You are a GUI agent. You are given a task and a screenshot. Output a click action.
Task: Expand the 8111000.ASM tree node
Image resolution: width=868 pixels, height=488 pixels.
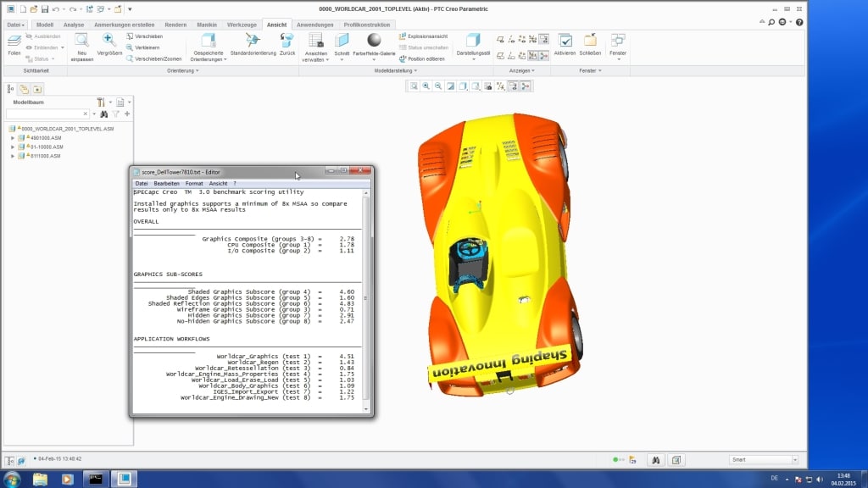point(13,156)
